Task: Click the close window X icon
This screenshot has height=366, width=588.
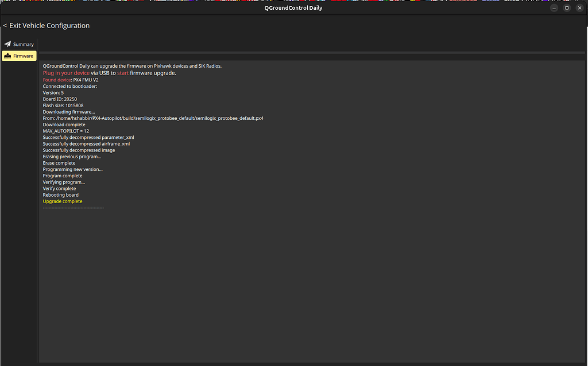Action: 580,7
